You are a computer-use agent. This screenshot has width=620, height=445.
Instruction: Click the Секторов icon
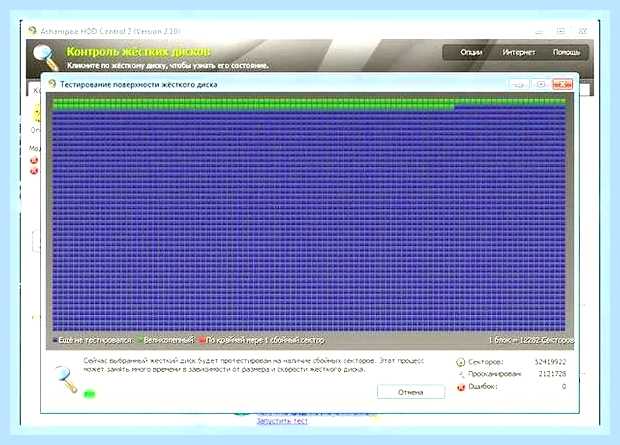point(460,362)
